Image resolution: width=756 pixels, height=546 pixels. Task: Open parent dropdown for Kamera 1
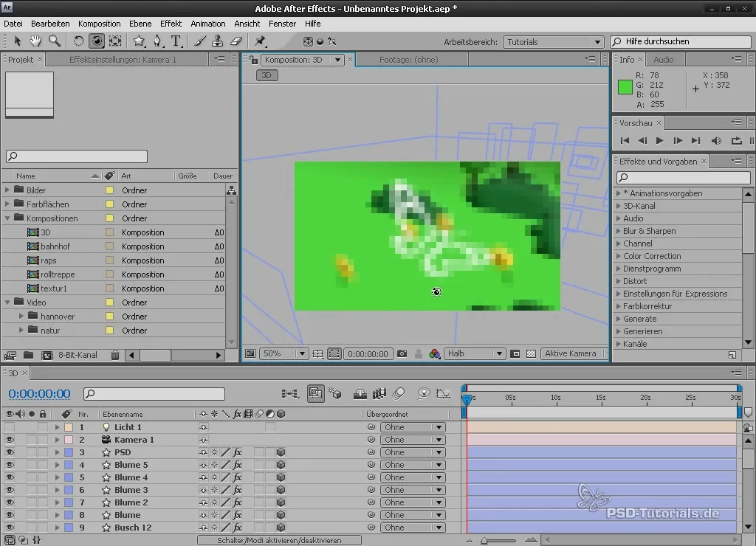click(x=413, y=440)
